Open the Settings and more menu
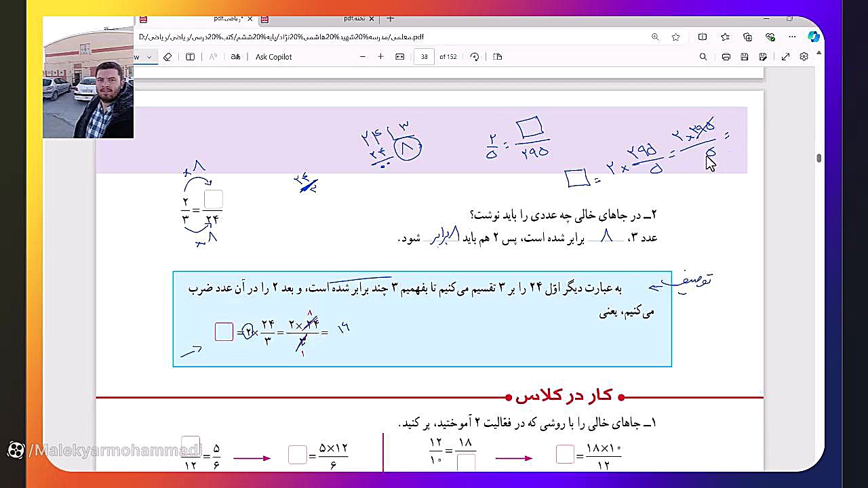The height and width of the screenshot is (488, 868). 792,37
